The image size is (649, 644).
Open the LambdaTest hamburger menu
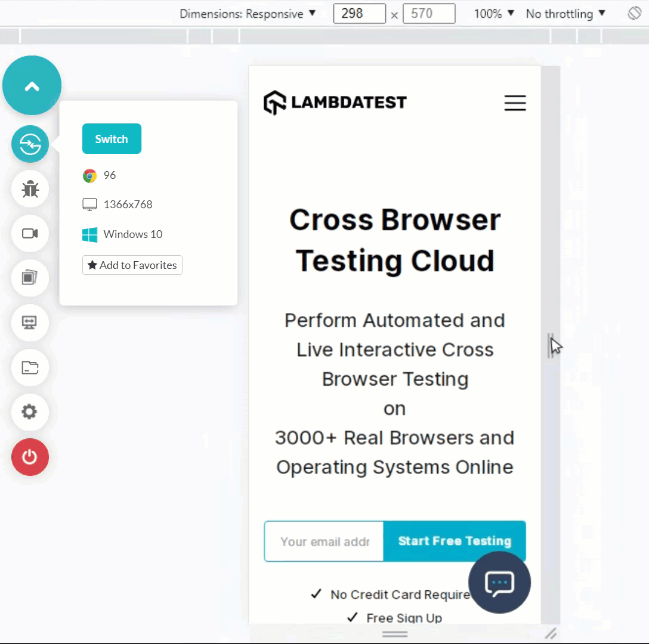pos(515,103)
